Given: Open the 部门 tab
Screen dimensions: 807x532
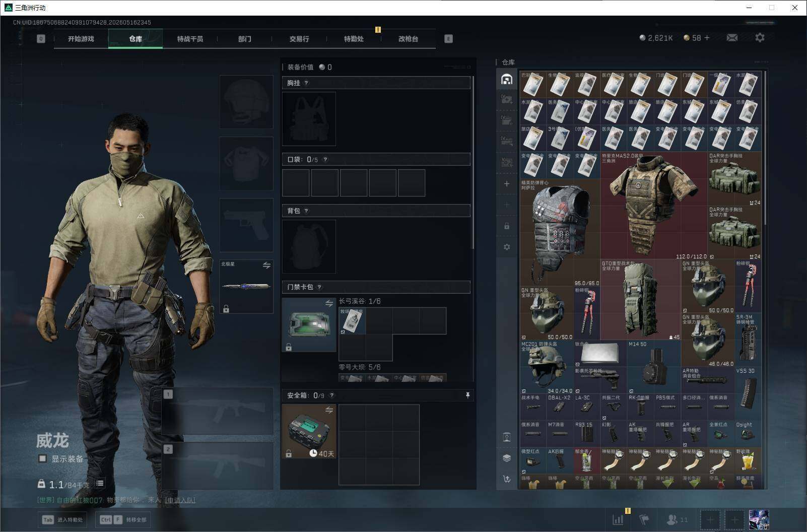Looking at the screenshot, I should pos(245,39).
